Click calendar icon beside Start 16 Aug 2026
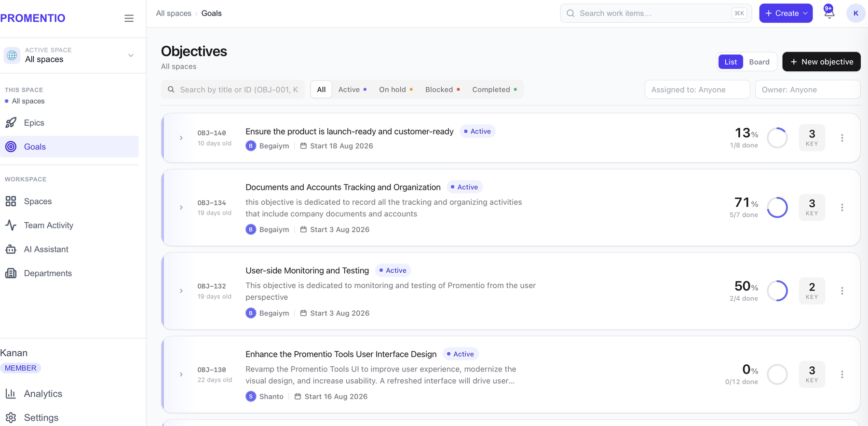868x426 pixels. [298, 397]
